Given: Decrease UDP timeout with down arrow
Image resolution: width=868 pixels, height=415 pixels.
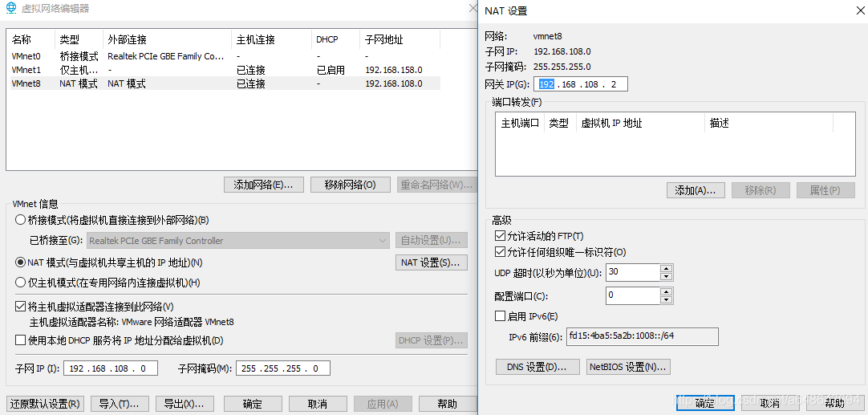Looking at the screenshot, I should click(666, 276).
